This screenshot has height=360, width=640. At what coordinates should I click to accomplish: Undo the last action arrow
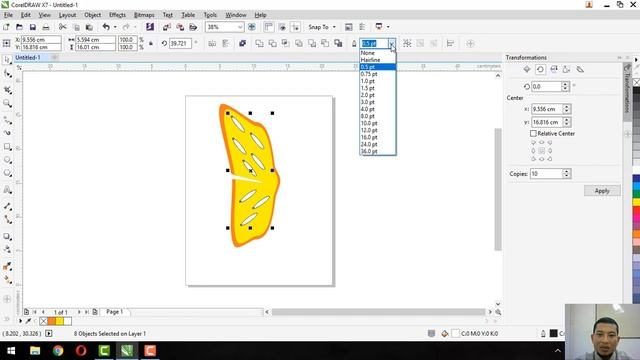pyautogui.click(x=106, y=27)
